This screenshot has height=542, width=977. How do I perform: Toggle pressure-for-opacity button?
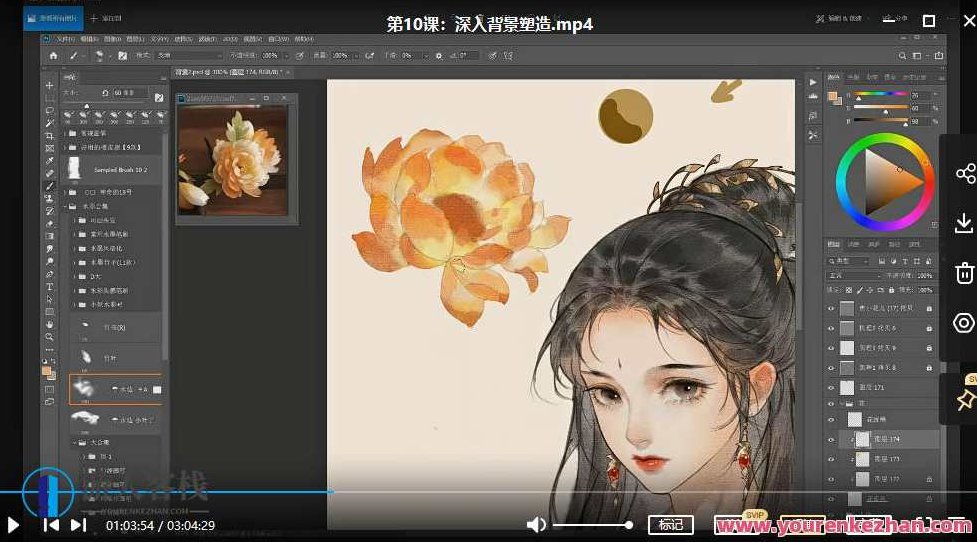(300, 55)
